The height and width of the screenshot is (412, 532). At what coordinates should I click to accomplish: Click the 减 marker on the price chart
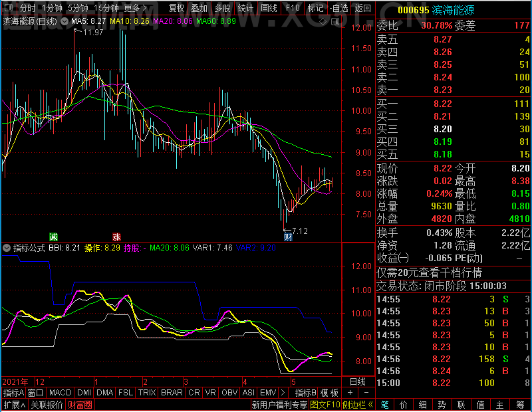coord(53,237)
